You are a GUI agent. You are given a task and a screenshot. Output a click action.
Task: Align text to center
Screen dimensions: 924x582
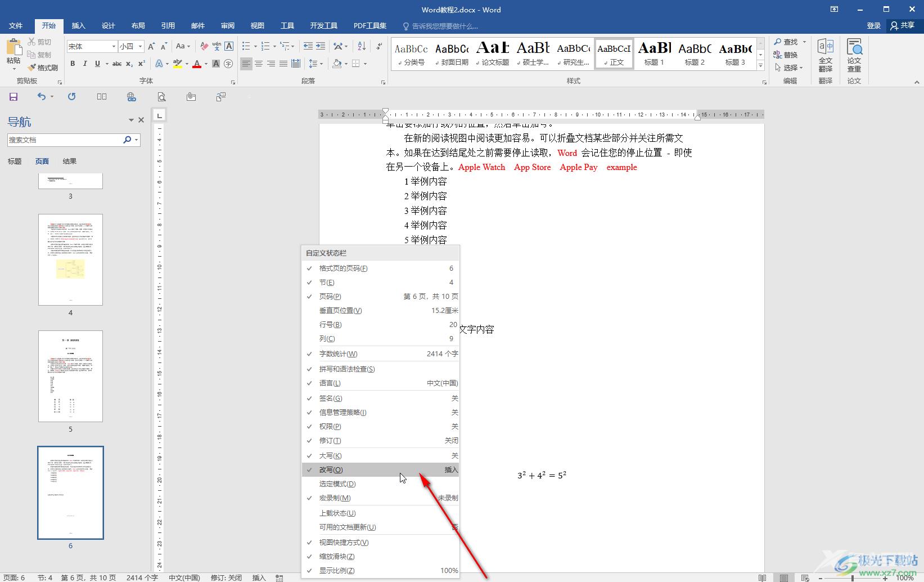pos(259,64)
